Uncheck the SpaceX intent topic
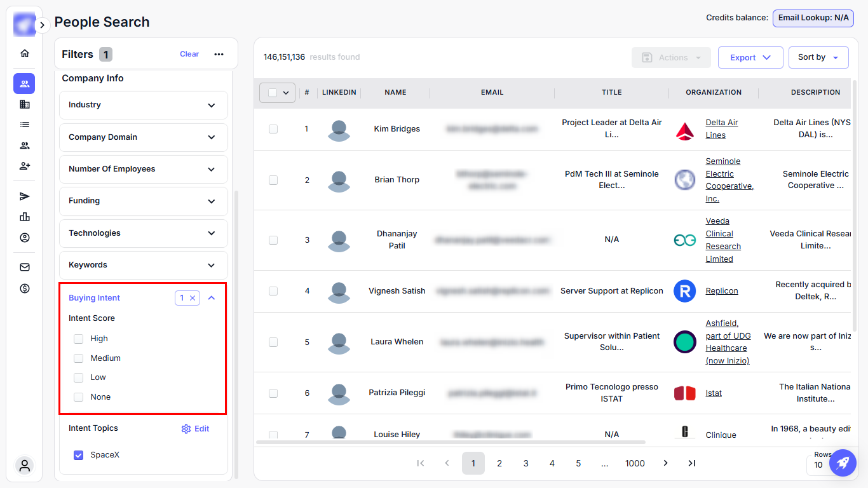 [79, 455]
